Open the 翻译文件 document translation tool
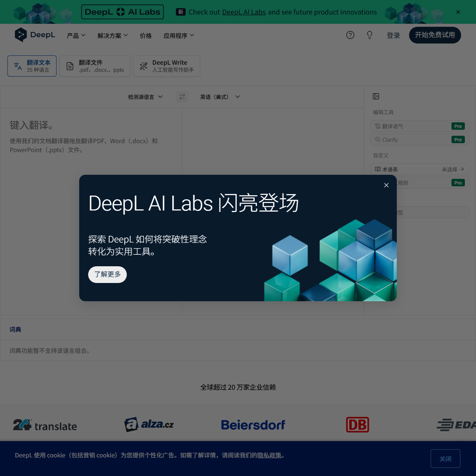The height and width of the screenshot is (476, 476). (x=94, y=66)
